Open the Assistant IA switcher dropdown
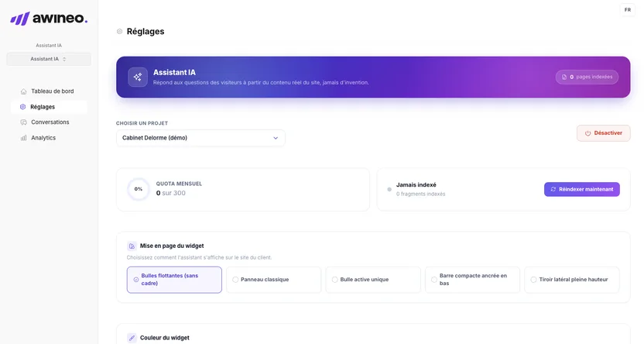 pyautogui.click(x=49, y=59)
